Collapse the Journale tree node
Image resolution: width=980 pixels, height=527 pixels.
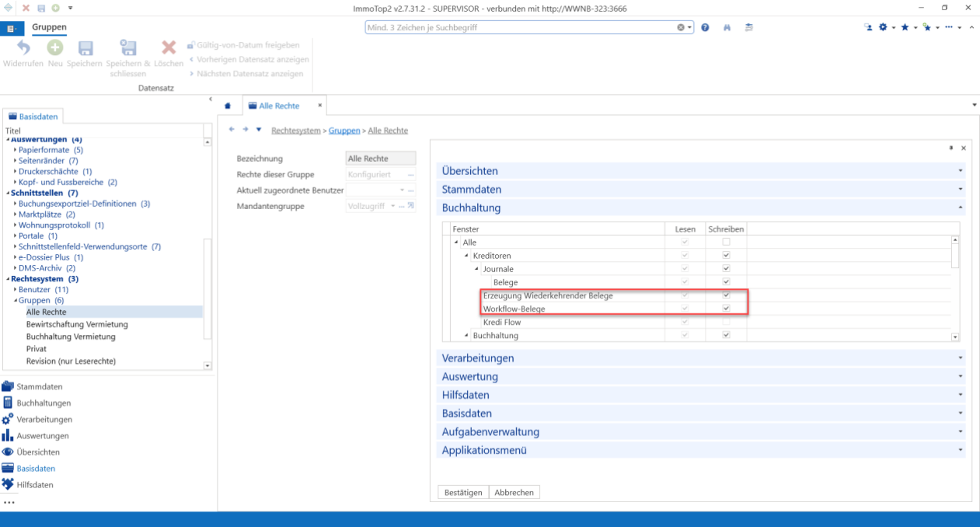point(476,269)
